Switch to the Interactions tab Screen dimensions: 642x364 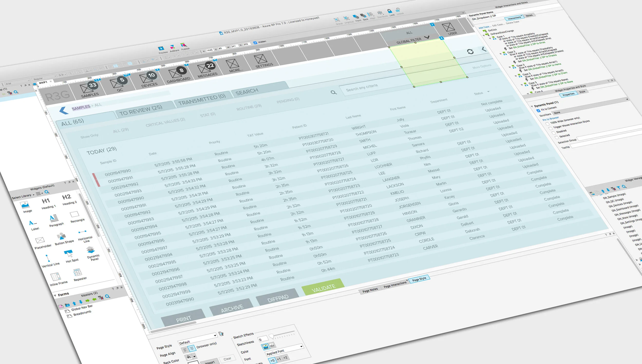[514, 18]
